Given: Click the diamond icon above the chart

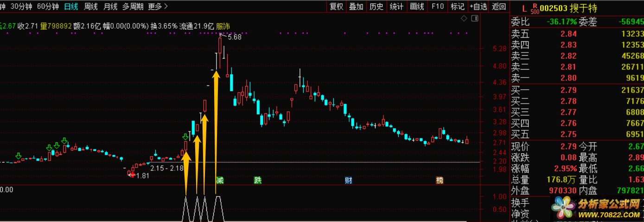Looking at the screenshot, I should 464,19.
